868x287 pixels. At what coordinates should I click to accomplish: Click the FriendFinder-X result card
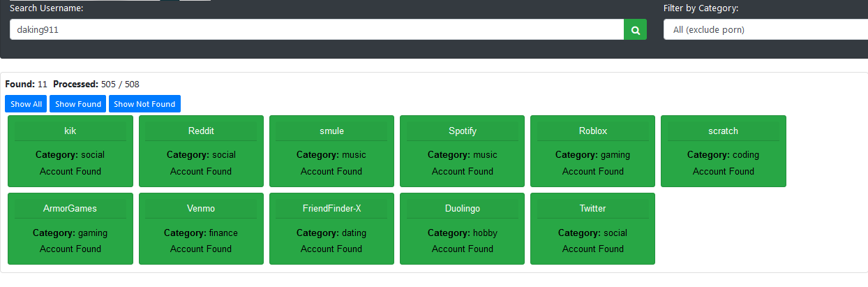(331, 228)
